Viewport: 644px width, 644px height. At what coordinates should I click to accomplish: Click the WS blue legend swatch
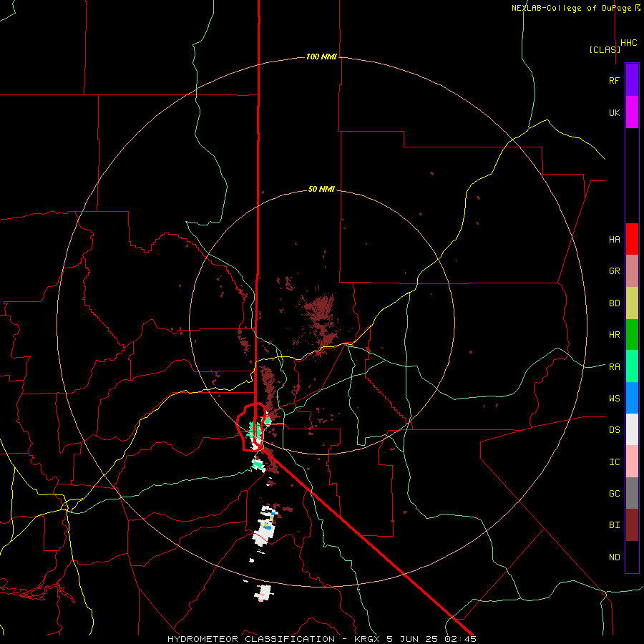pyautogui.click(x=632, y=398)
